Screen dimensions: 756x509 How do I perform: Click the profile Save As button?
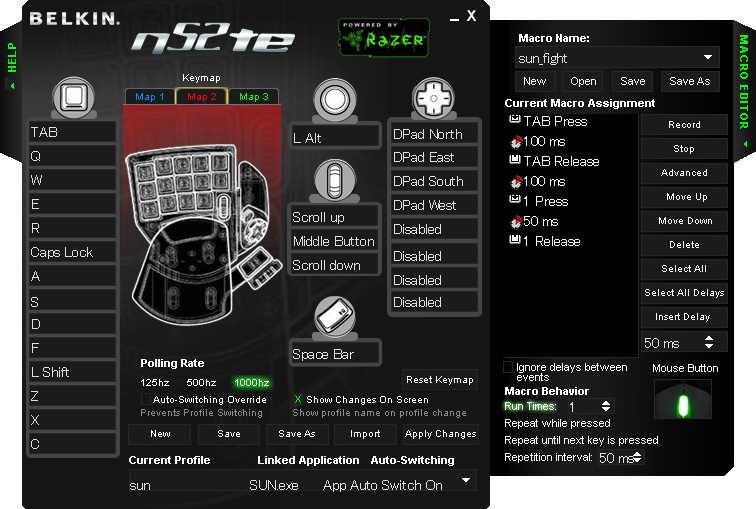pos(297,434)
